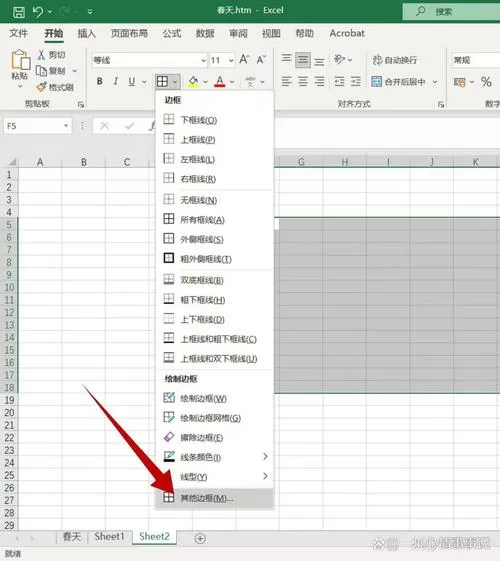Click the search box in title bar
This screenshot has height=561, width=500.
tap(451, 12)
